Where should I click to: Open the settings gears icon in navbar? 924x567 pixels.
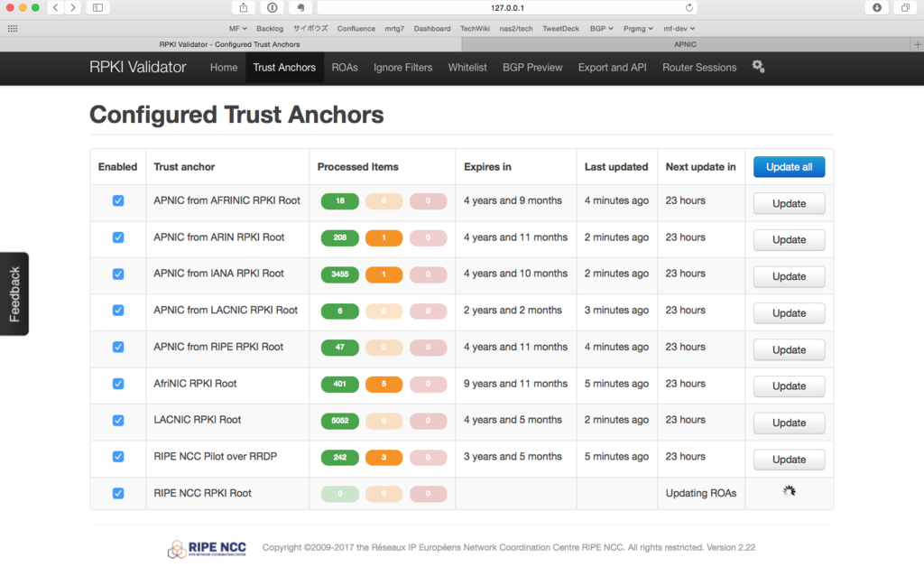click(x=758, y=67)
